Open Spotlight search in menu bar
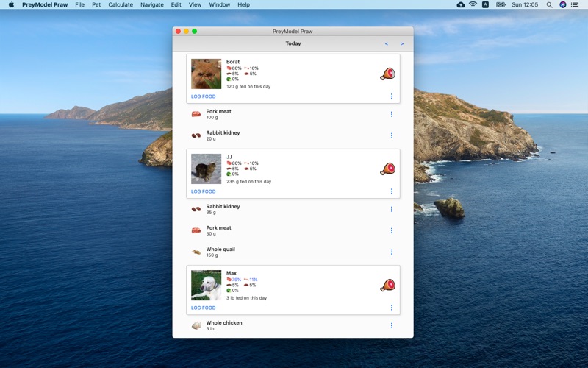Image resolution: width=588 pixels, height=368 pixels. tap(549, 5)
